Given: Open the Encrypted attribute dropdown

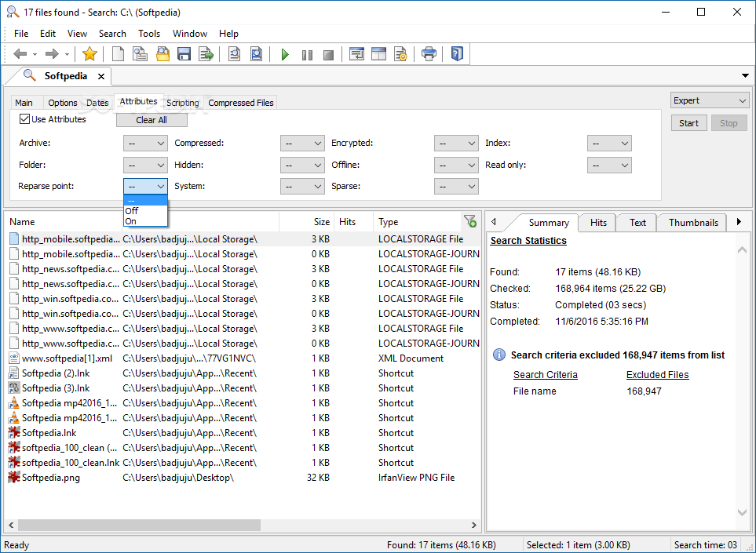Looking at the screenshot, I should click(456, 143).
